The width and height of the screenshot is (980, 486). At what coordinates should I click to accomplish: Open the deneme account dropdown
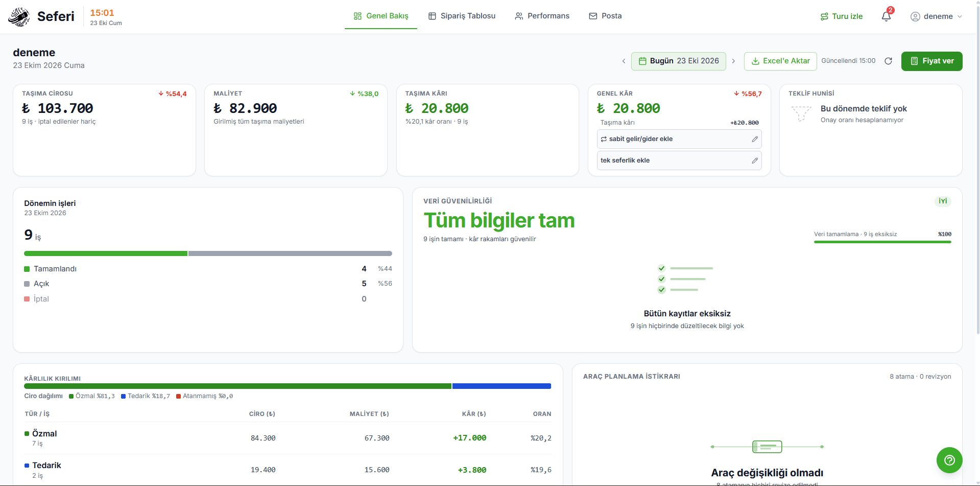pyautogui.click(x=937, y=16)
